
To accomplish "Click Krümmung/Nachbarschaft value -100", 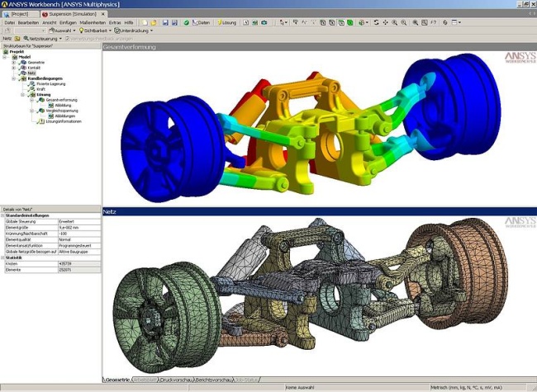I will tap(79, 234).
